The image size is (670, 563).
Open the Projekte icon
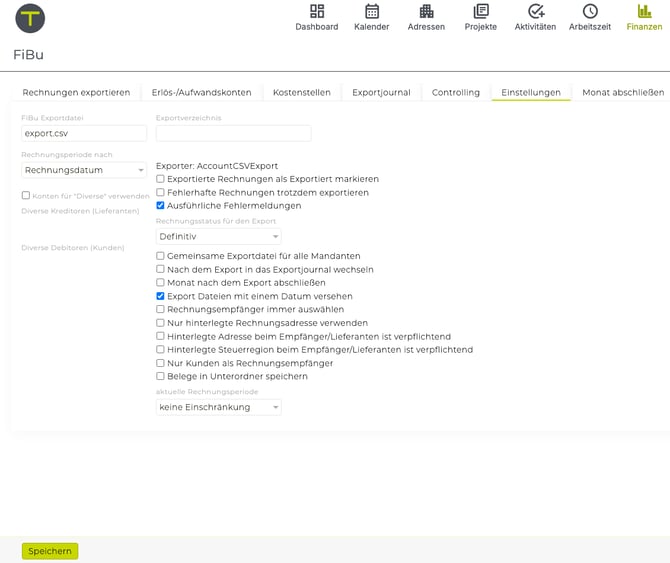coord(480,12)
